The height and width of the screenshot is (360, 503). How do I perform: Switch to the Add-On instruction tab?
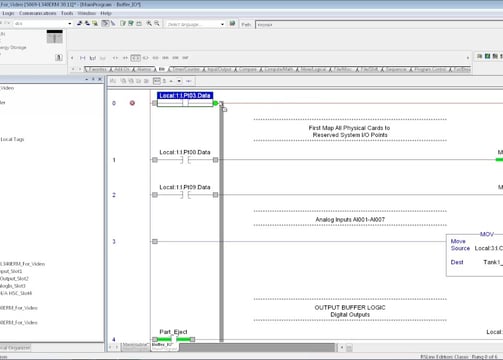(122, 69)
